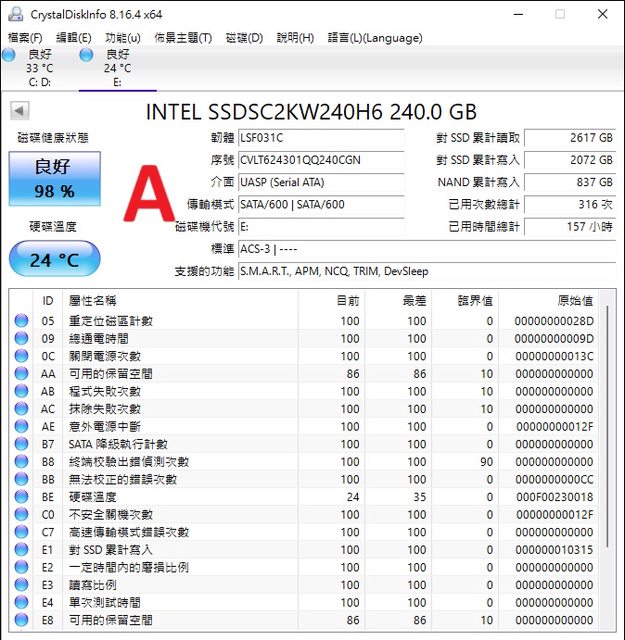This screenshot has height=640, width=625.
Task: Open the 語言(Language) menu
Action: click(374, 38)
